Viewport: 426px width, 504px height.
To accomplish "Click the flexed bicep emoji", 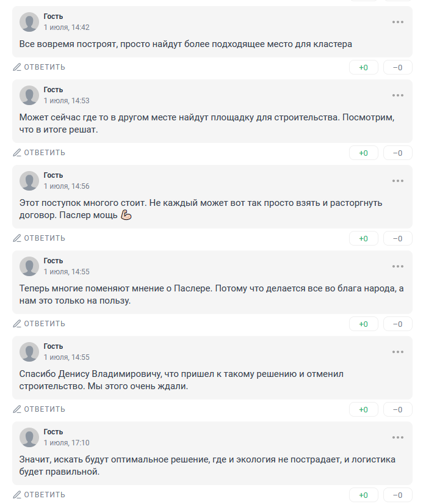I will tap(126, 215).
